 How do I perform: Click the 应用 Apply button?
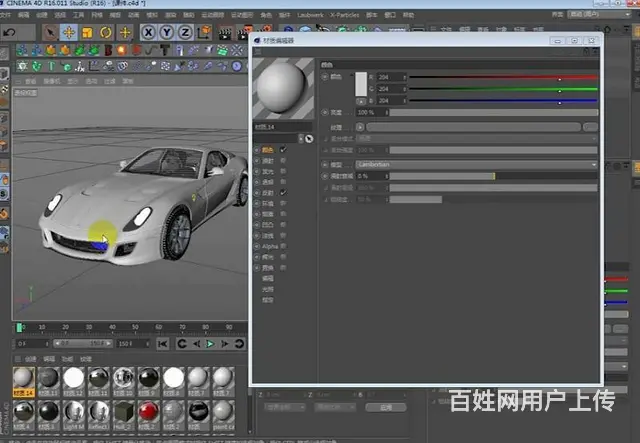(386, 407)
